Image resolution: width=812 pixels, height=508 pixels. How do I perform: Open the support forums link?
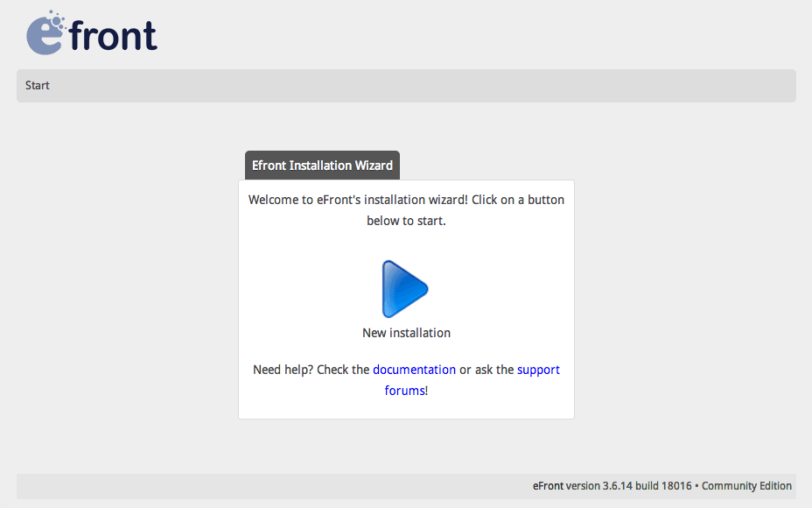(x=472, y=380)
